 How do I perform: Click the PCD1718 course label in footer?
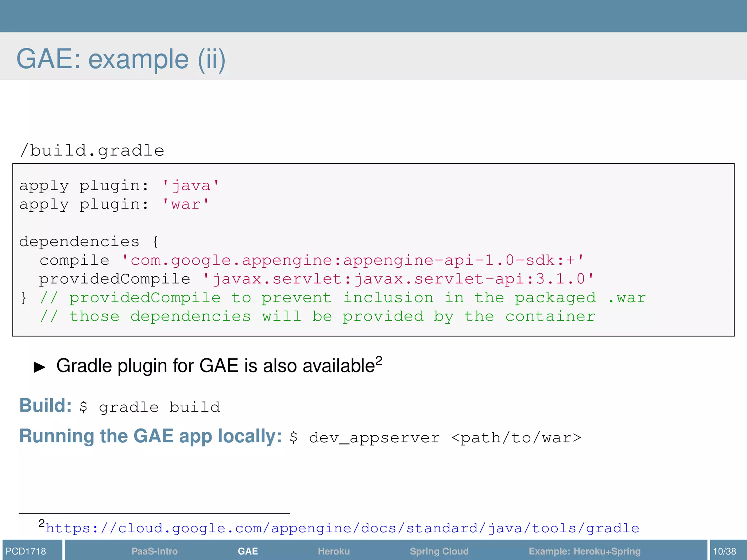[x=26, y=551]
